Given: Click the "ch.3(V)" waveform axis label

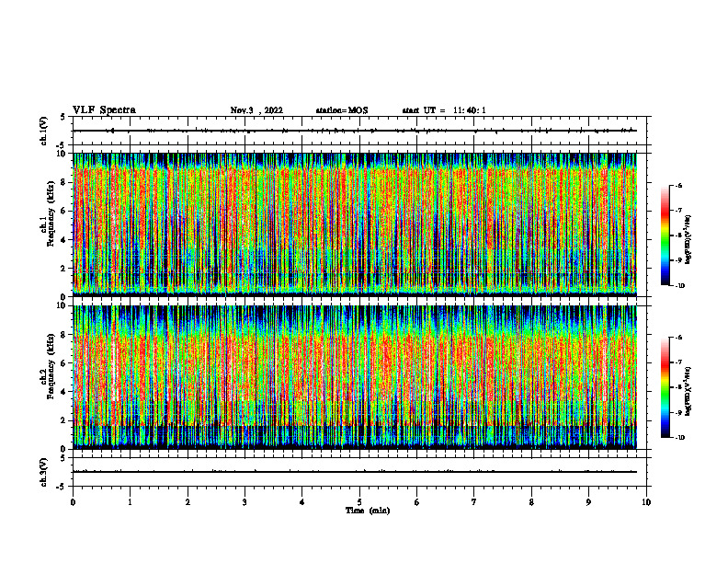Looking at the screenshot, I should pos(44,472).
